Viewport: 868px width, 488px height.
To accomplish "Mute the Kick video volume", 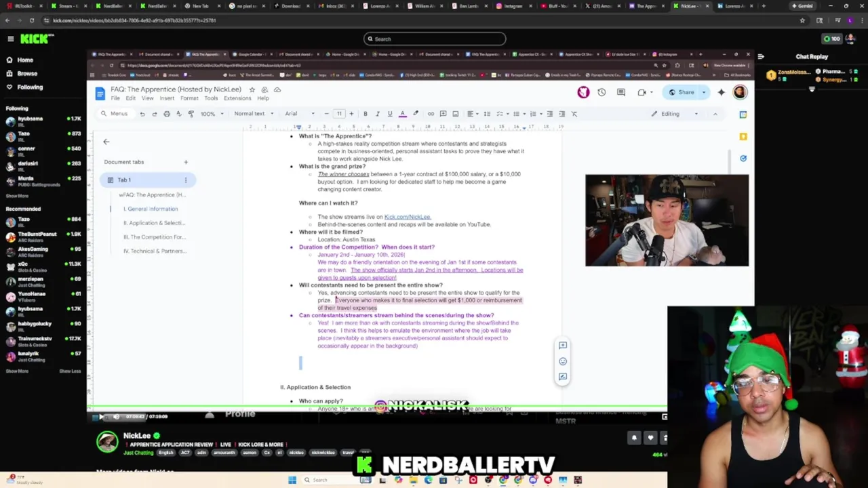I will point(116,416).
